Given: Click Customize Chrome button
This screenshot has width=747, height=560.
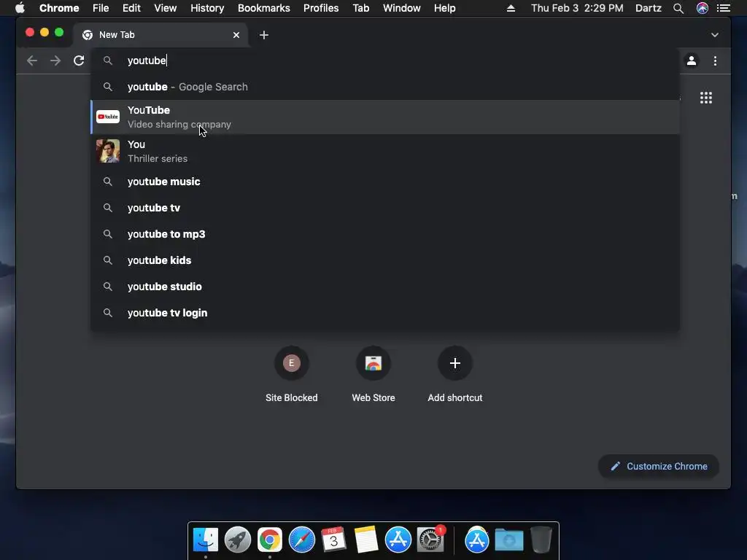Looking at the screenshot, I should point(659,466).
